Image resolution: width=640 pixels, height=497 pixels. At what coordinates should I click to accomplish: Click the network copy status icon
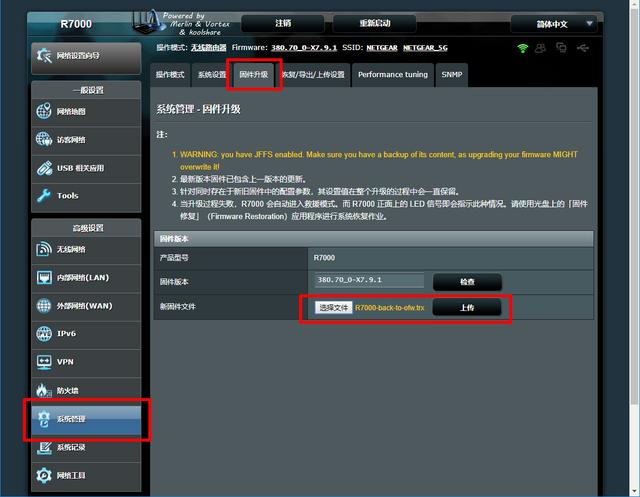click(x=562, y=48)
